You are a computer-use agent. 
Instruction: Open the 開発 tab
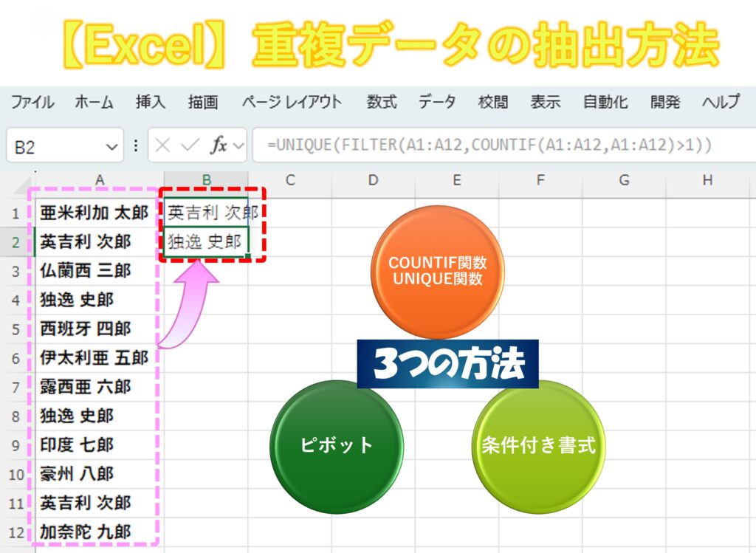[x=665, y=102]
